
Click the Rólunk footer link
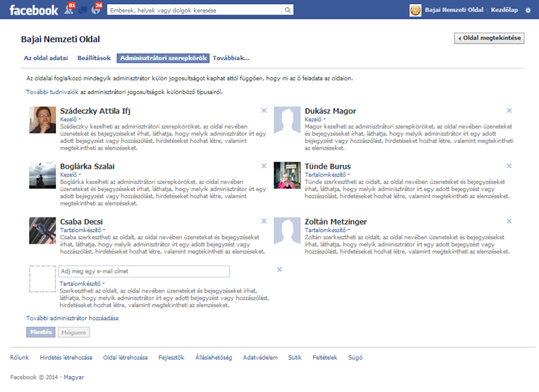coord(20,358)
